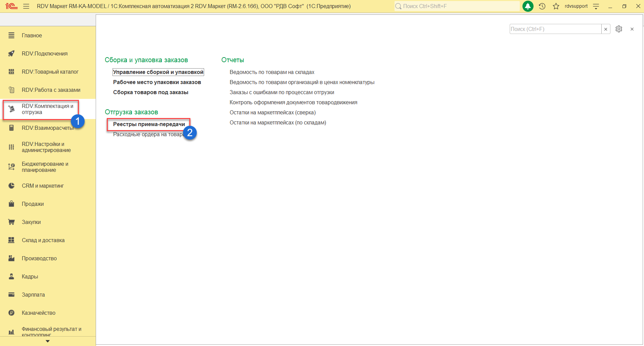644x346 pixels.
Task: Open the Казначейство section
Action: pyautogui.click(x=39, y=313)
